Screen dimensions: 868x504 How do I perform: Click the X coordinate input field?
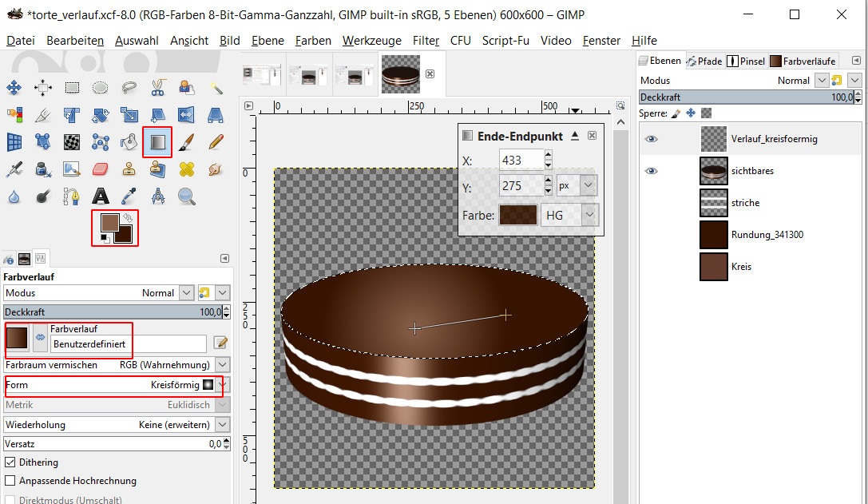tap(520, 161)
